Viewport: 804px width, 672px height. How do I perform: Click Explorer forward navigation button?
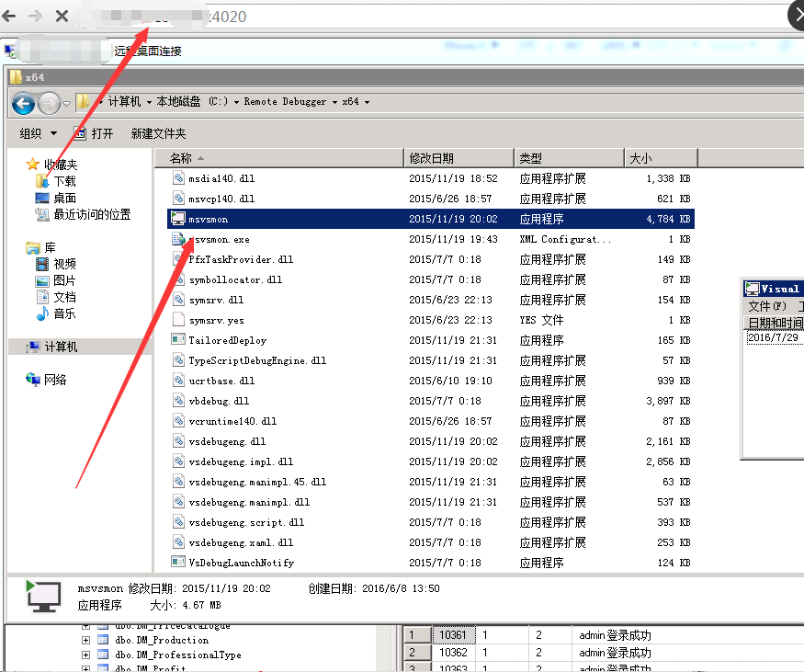click(50, 104)
